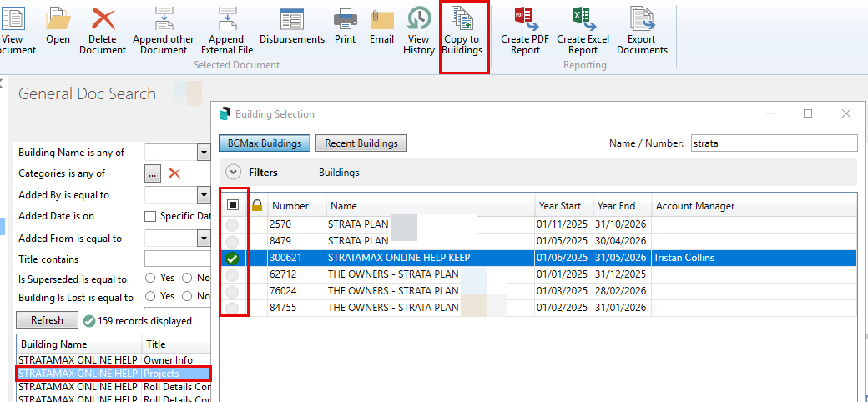This screenshot has height=402, width=868.
Task: Clear categories with the red X icon
Action: (x=174, y=173)
